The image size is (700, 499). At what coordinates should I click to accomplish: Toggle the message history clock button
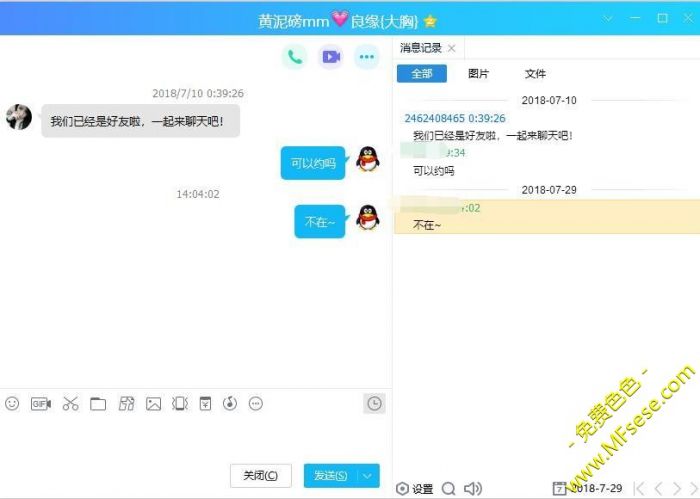tap(373, 403)
